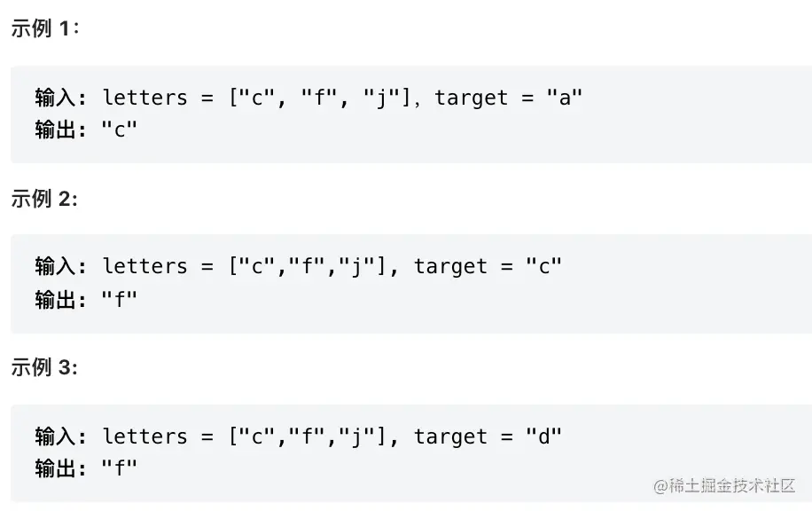The width and height of the screenshot is (812, 511).
Task: Click the target value "c" in example 2
Action: pos(543,265)
